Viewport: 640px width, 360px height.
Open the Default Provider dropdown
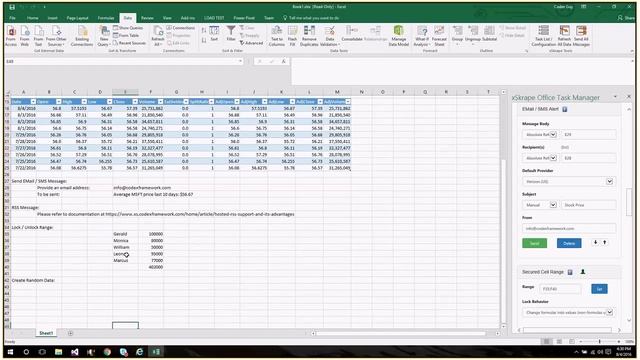(x=609, y=182)
